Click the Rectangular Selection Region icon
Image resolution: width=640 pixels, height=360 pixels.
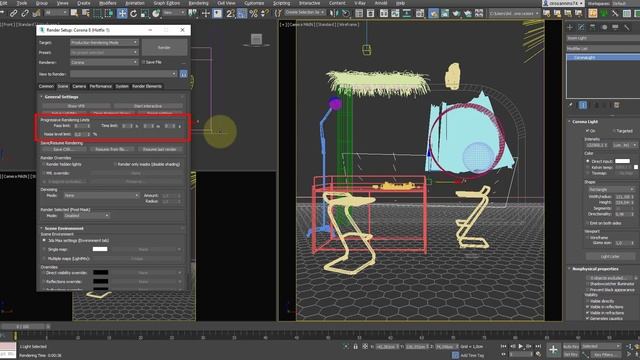click(x=97, y=13)
